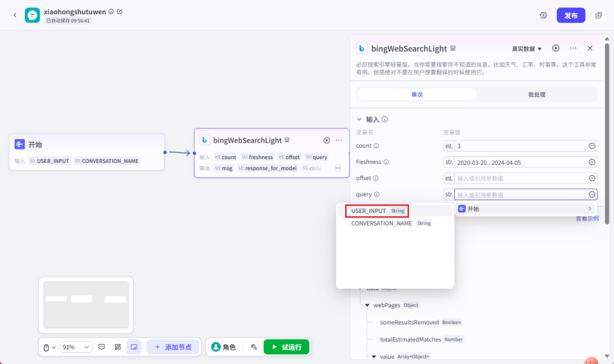Open 真实数据 dropdown in side panel

pos(526,49)
